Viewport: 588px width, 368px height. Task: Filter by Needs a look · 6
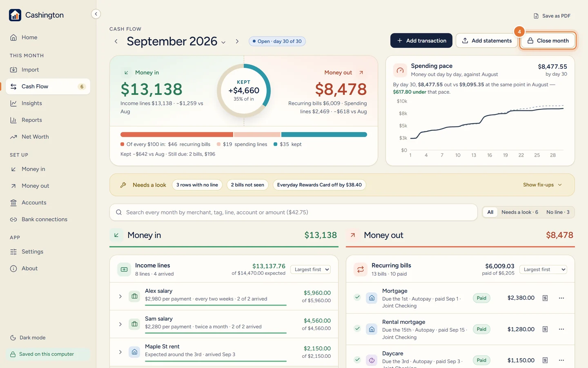click(x=519, y=212)
